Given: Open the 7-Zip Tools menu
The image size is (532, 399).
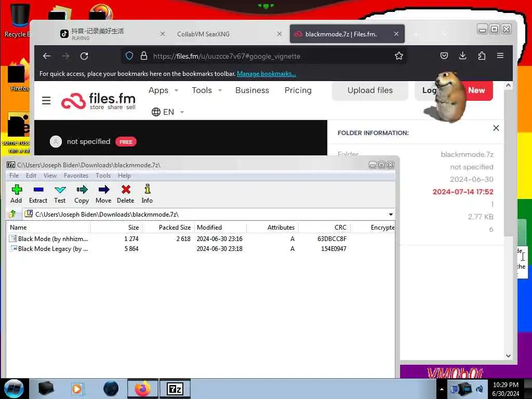Looking at the screenshot, I should 103,176.
